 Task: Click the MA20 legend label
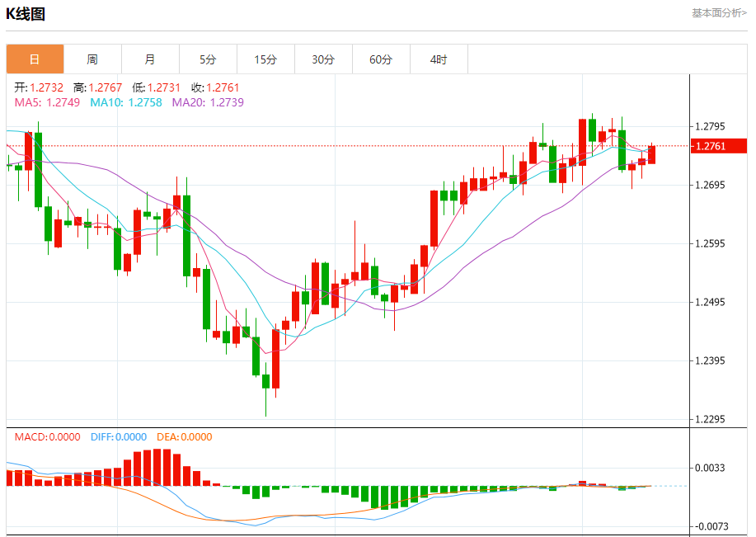pos(208,102)
